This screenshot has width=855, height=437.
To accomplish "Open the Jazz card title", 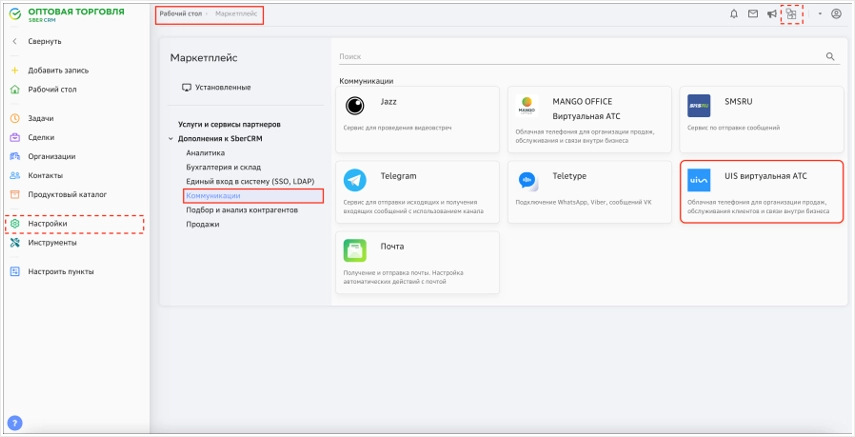I will (x=388, y=102).
